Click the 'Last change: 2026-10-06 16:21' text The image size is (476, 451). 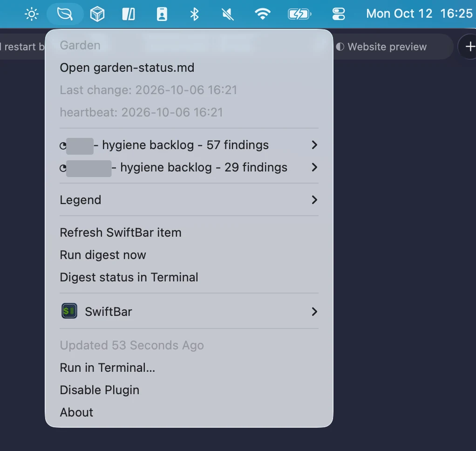coord(148,90)
